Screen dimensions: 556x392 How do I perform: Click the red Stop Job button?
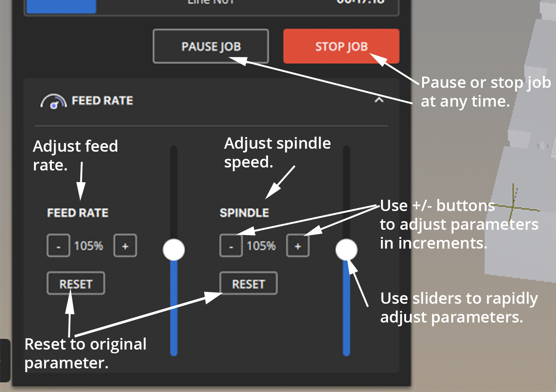[x=341, y=46]
